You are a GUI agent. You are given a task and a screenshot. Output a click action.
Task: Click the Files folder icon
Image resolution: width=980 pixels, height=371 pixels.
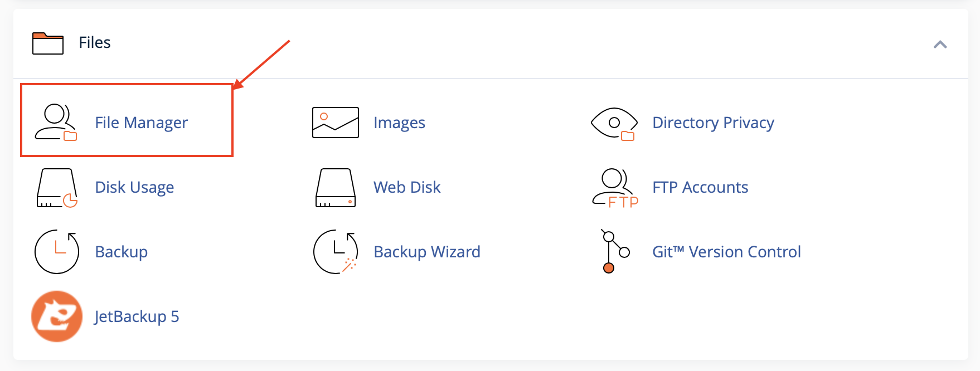(x=47, y=42)
